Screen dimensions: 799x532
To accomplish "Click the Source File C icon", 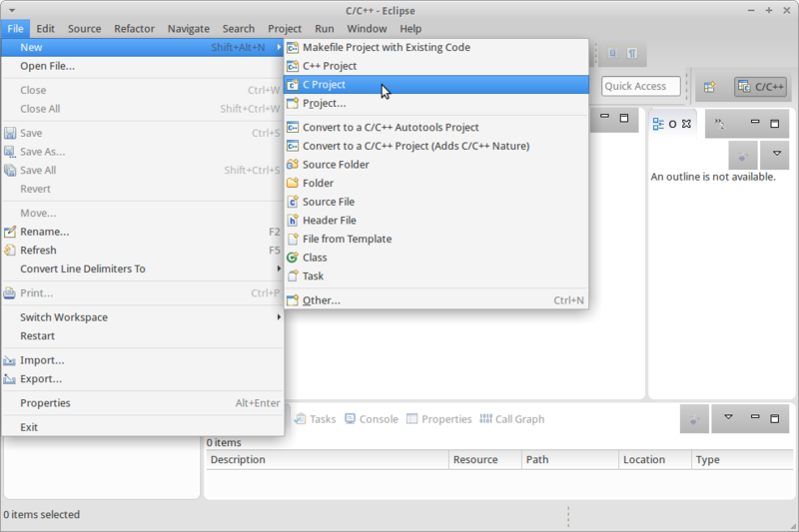I will coord(293,202).
